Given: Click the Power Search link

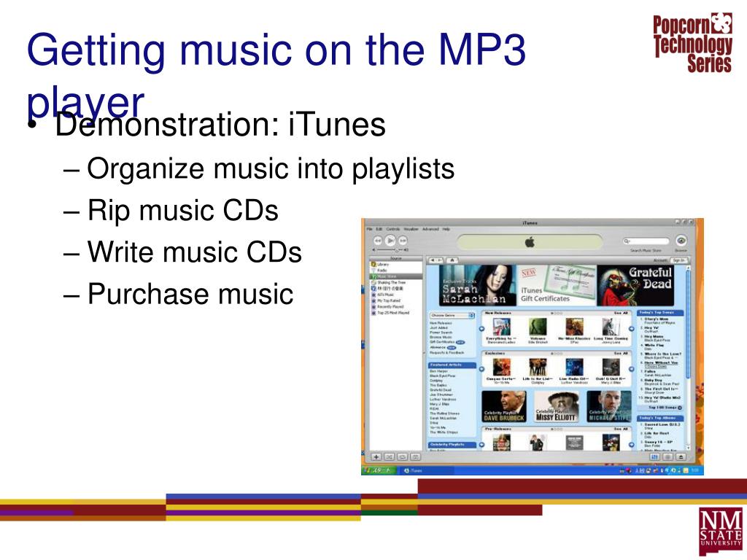Looking at the screenshot, I should pos(441,332).
